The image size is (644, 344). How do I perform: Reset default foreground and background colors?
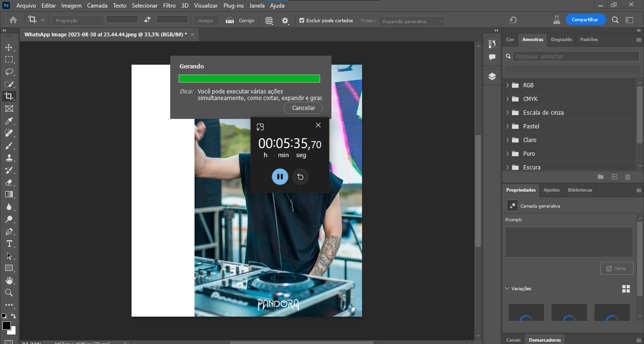pos(4,316)
